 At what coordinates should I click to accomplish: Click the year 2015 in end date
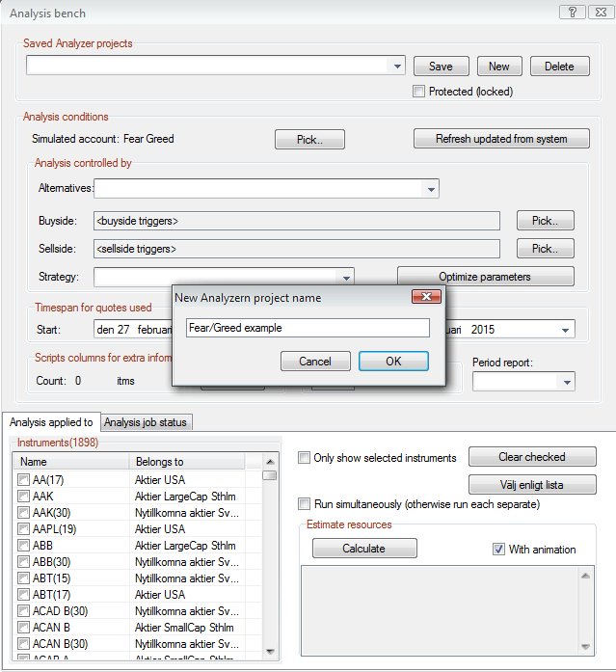point(483,330)
